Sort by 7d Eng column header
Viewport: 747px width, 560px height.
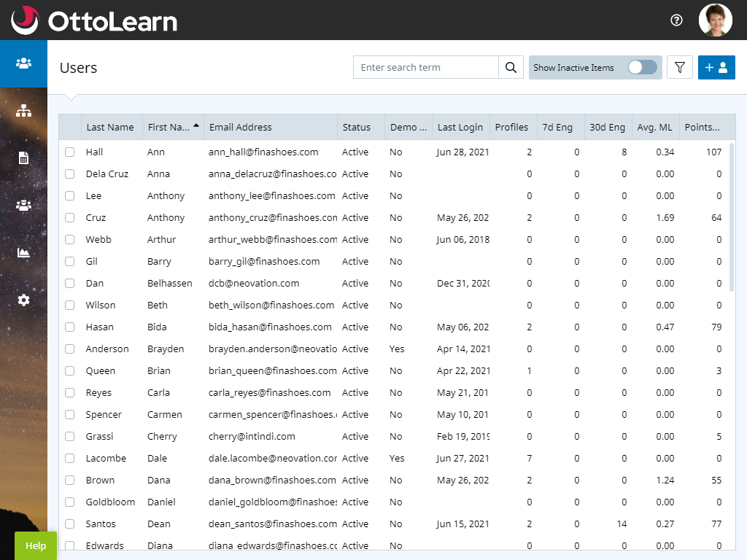(x=561, y=127)
